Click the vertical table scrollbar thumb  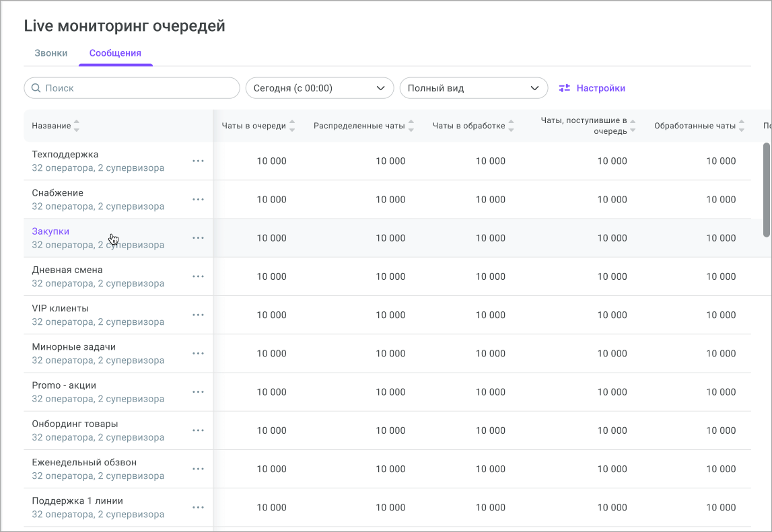click(766, 190)
